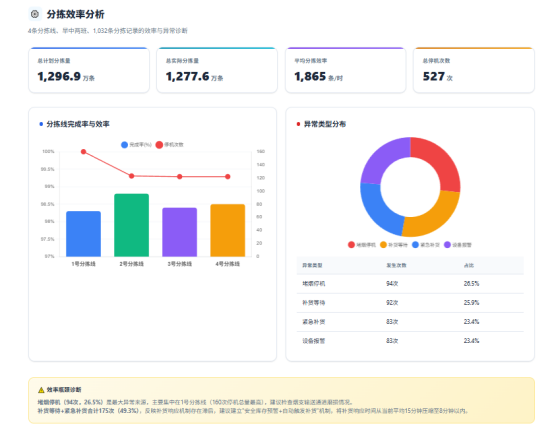
Task: Click the purple bar for 3号分拣线
Action: pyautogui.click(x=179, y=232)
